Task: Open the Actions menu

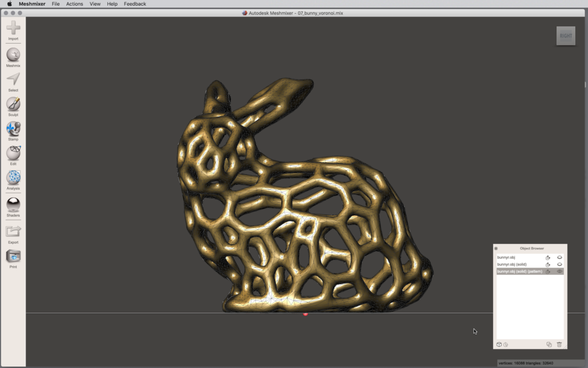Action: [75, 4]
